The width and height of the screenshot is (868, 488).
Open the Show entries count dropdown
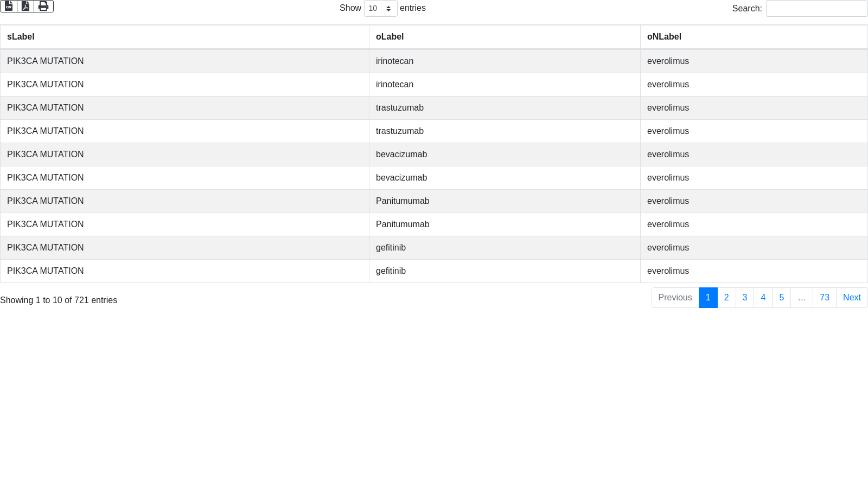click(380, 9)
